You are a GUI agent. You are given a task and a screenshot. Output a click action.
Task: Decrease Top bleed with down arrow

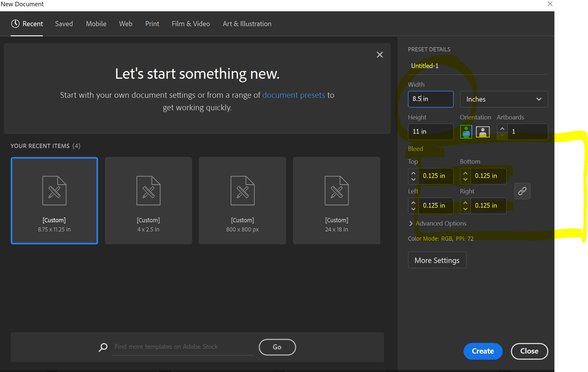coord(413,179)
